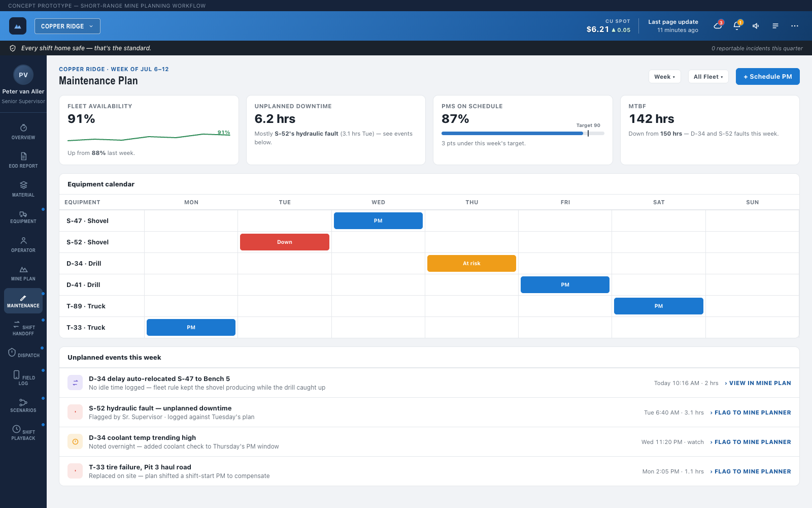Click the Schedule PM button

768,77
